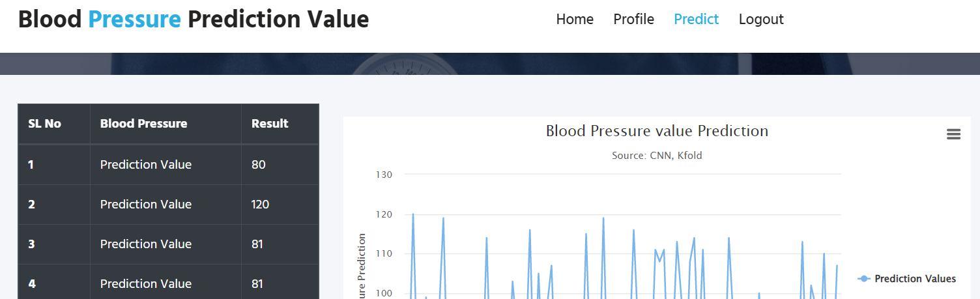Click the subtitle Source: CNN, Kfold
980x299 pixels.
pos(657,156)
